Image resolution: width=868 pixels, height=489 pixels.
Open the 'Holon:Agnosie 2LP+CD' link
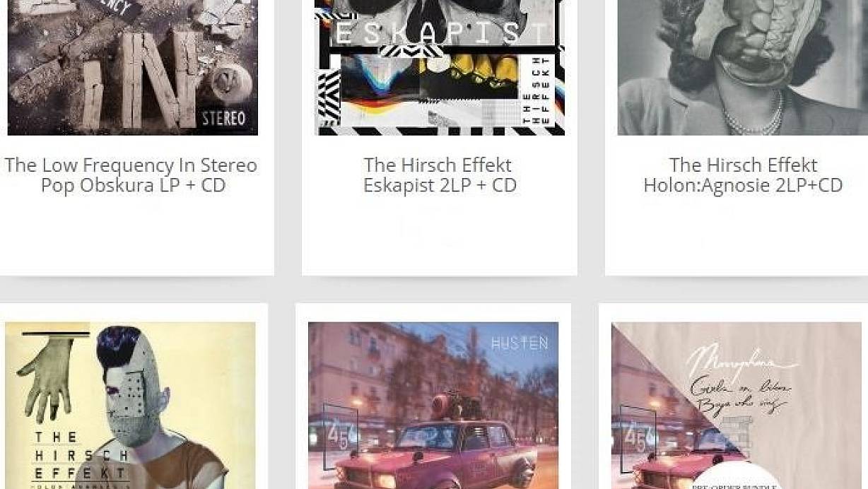(743, 185)
